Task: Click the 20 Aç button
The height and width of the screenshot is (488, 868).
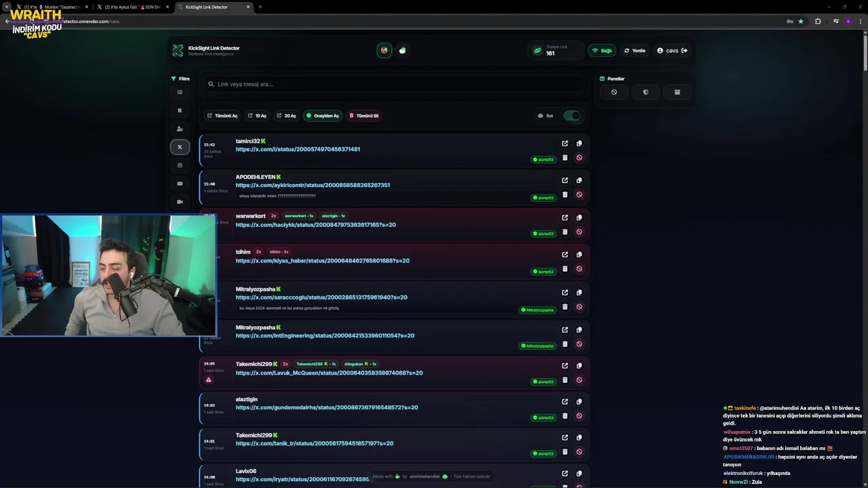Action: click(x=286, y=116)
